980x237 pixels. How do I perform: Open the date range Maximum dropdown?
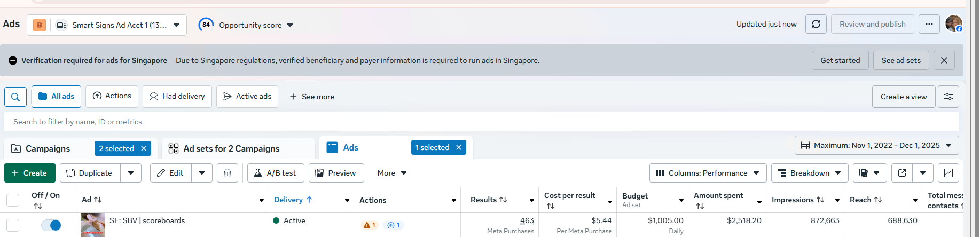[x=877, y=145]
